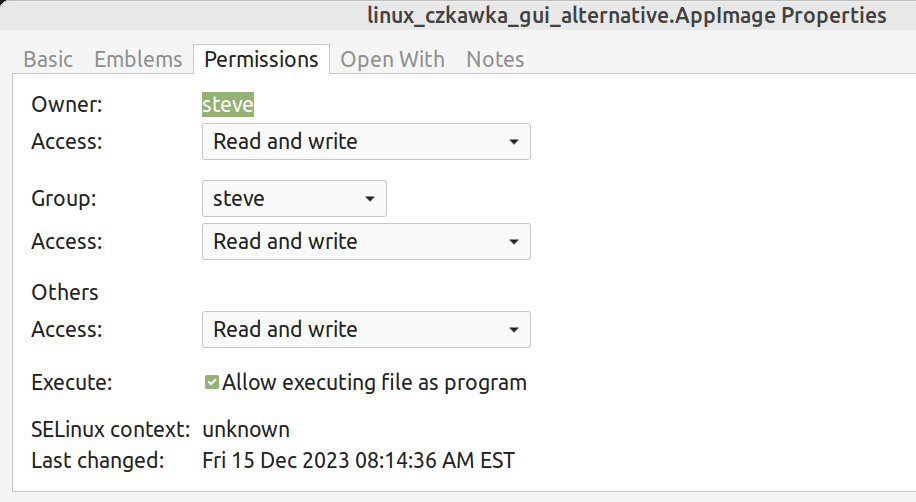The height and width of the screenshot is (502, 916).
Task: Open the Open With tab
Action: coord(392,59)
